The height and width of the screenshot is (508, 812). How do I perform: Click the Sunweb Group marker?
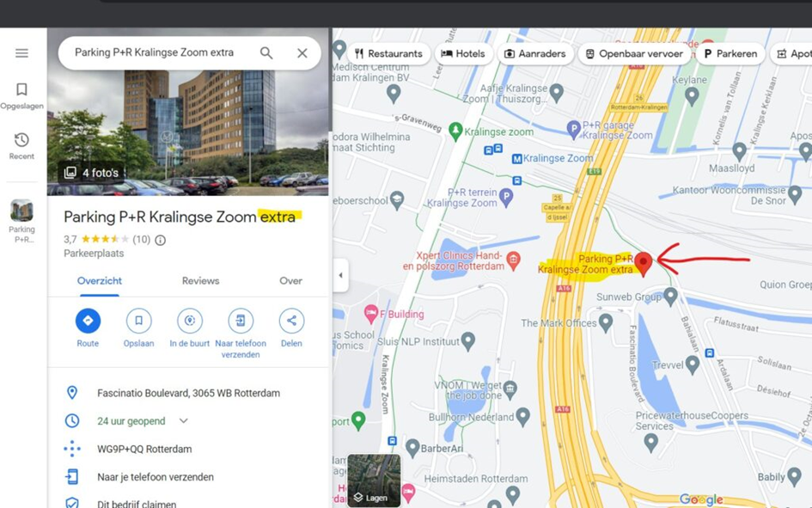click(x=670, y=297)
